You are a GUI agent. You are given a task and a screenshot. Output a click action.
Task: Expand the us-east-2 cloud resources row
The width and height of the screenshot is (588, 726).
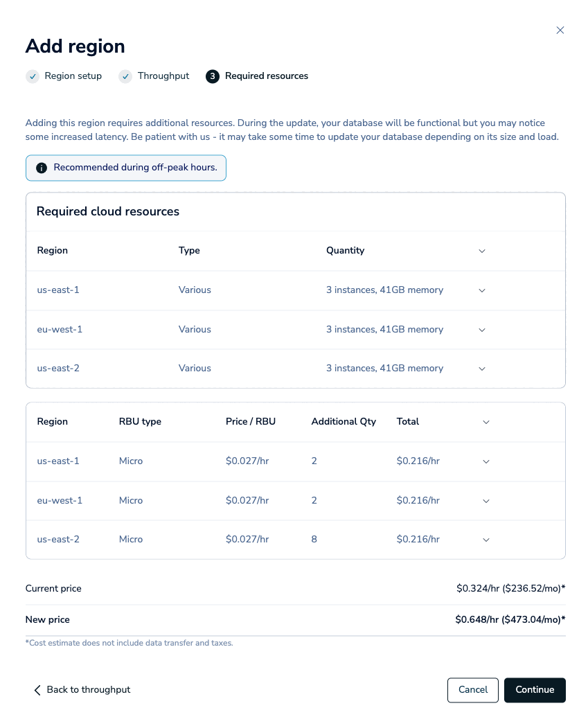tap(482, 369)
